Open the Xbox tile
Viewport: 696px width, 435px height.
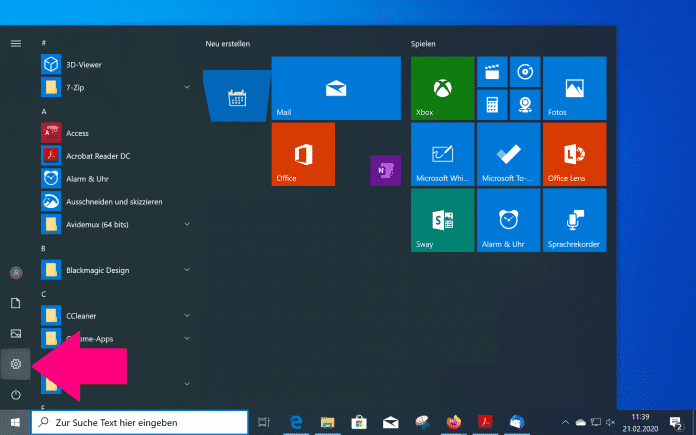[442, 87]
